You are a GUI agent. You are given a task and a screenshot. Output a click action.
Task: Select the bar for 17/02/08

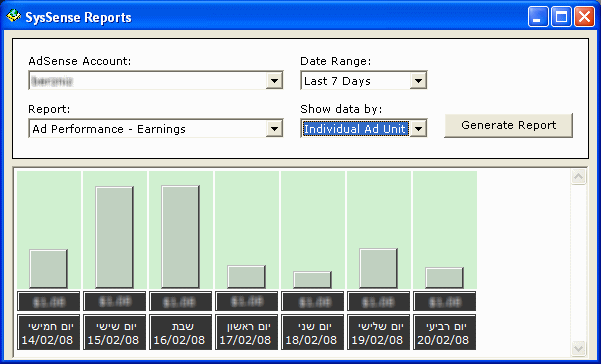pos(246,277)
